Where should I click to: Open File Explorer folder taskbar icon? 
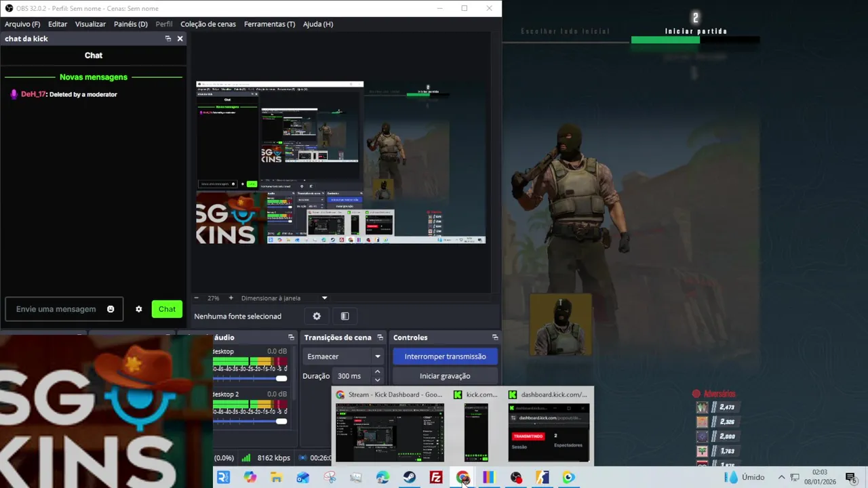pyautogui.click(x=276, y=477)
